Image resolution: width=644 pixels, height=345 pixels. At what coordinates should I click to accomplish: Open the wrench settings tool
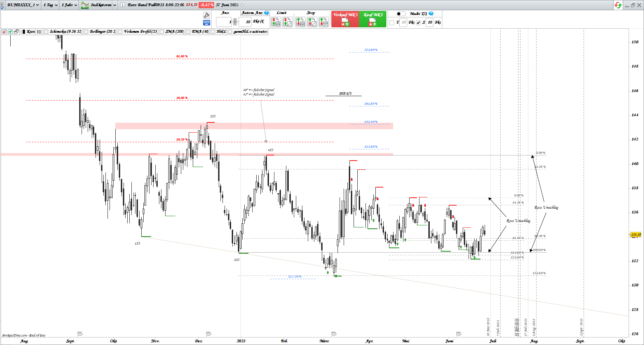(206, 15)
